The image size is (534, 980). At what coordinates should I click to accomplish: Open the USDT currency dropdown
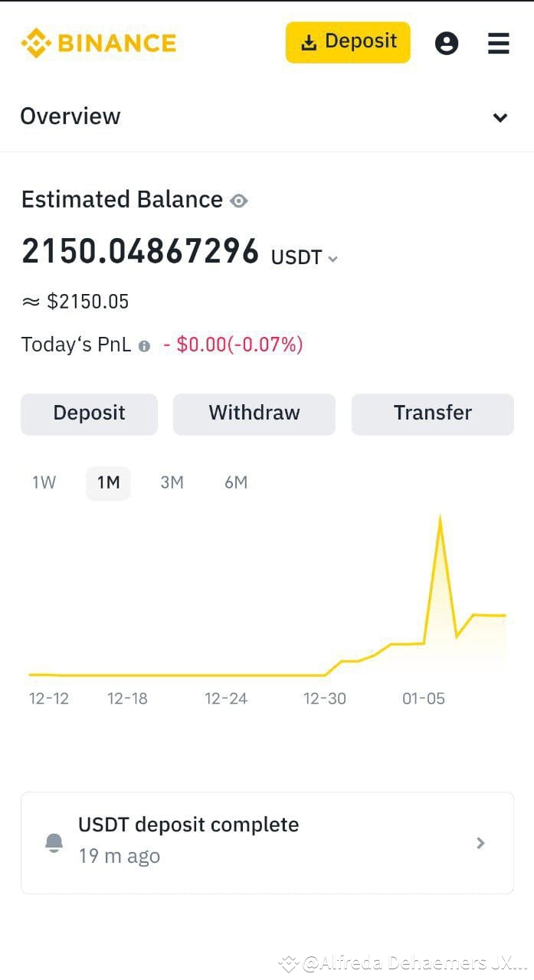pos(333,259)
